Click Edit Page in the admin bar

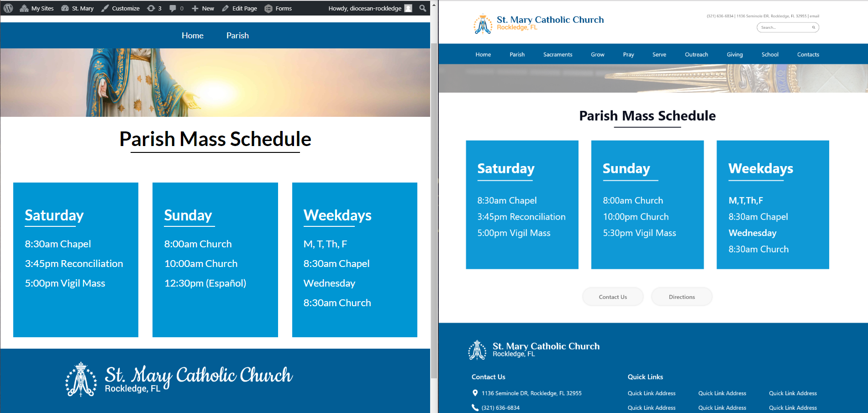tap(240, 8)
